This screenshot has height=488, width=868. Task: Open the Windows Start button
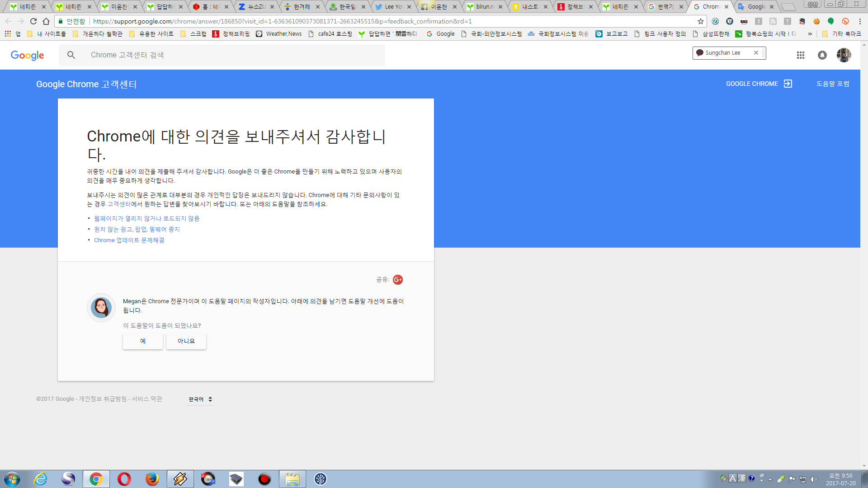12,479
